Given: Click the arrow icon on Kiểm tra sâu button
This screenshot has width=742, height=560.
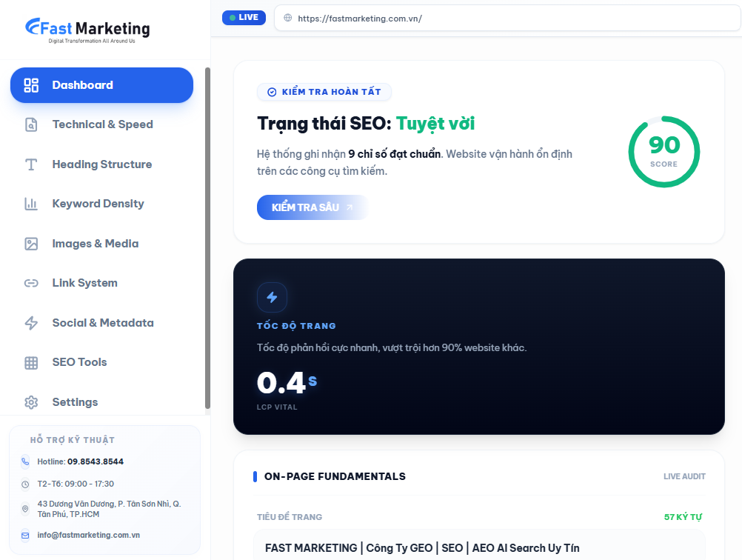Looking at the screenshot, I should coord(350,207).
